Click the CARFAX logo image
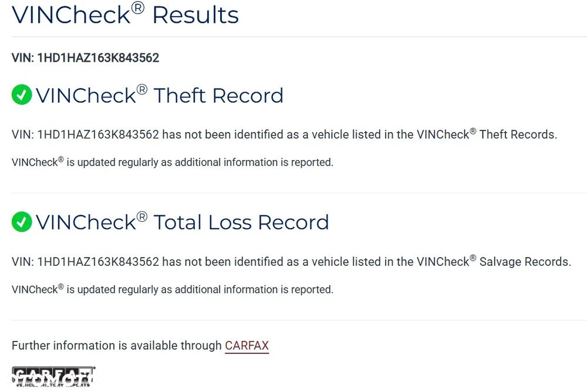 point(53,377)
